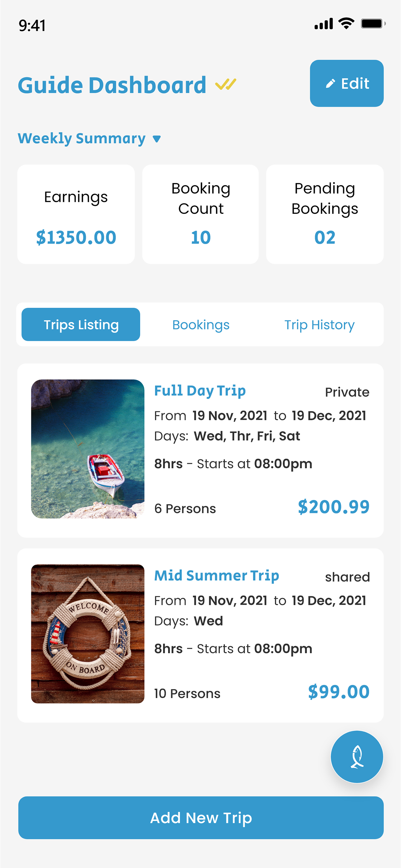Open the Weekly Summary period selector
This screenshot has width=401, height=868.
click(82, 138)
